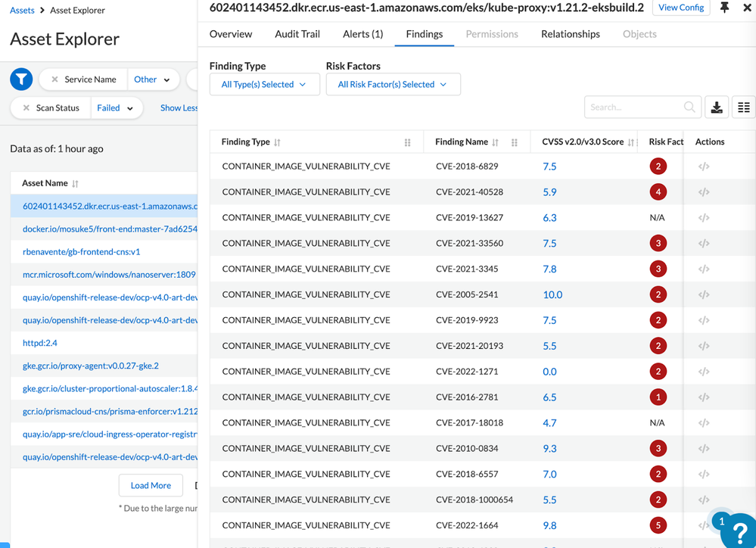Open the Scan Status Failed dropdown
Screen dimensions: 756x548
(x=116, y=108)
